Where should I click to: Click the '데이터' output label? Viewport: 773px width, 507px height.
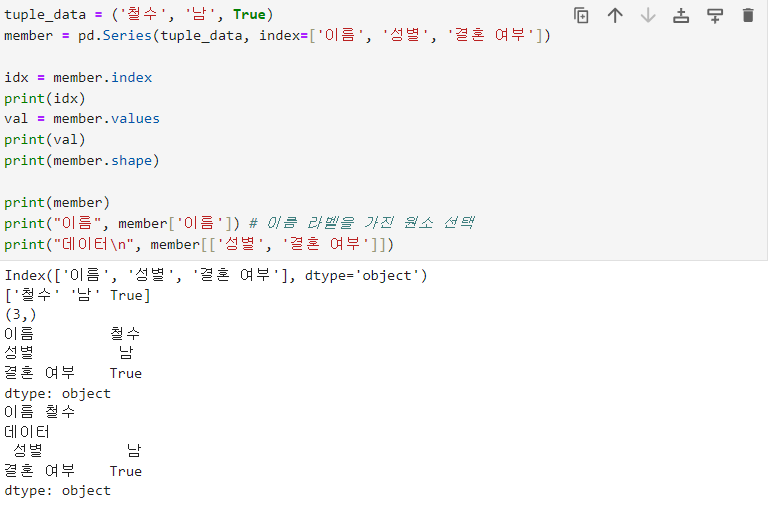coord(27,432)
